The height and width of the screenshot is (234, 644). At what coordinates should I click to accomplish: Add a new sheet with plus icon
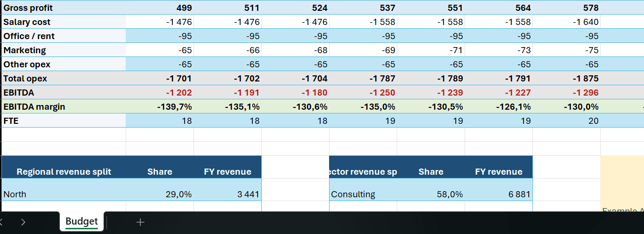point(140,222)
